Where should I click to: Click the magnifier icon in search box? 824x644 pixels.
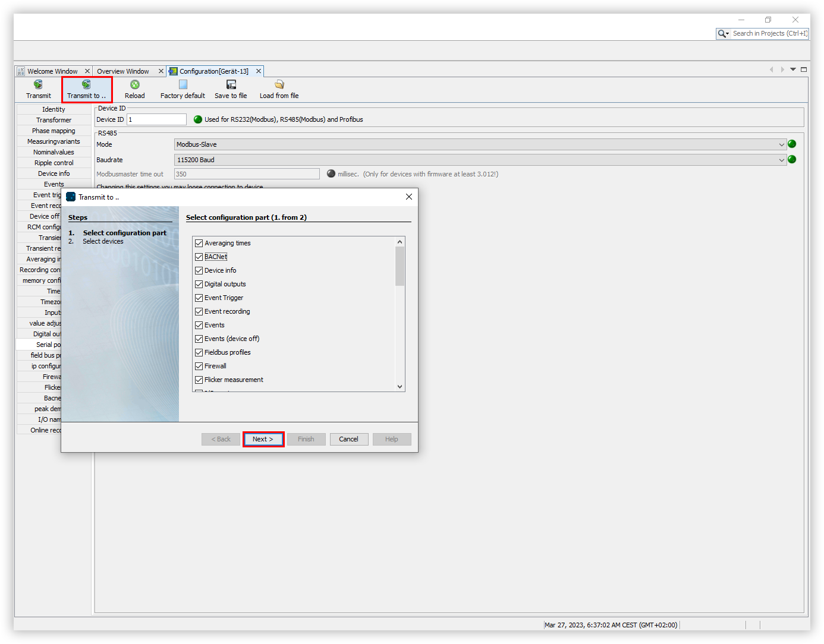pos(722,33)
